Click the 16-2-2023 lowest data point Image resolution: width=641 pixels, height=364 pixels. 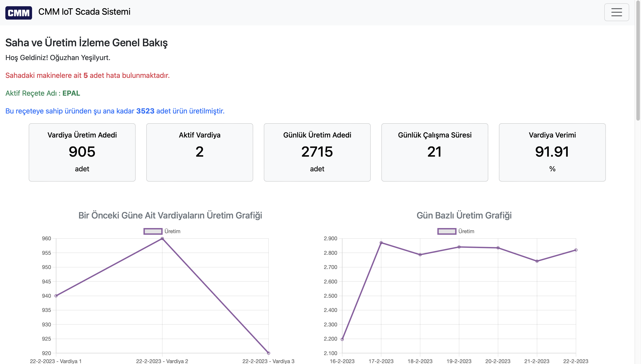(342, 339)
